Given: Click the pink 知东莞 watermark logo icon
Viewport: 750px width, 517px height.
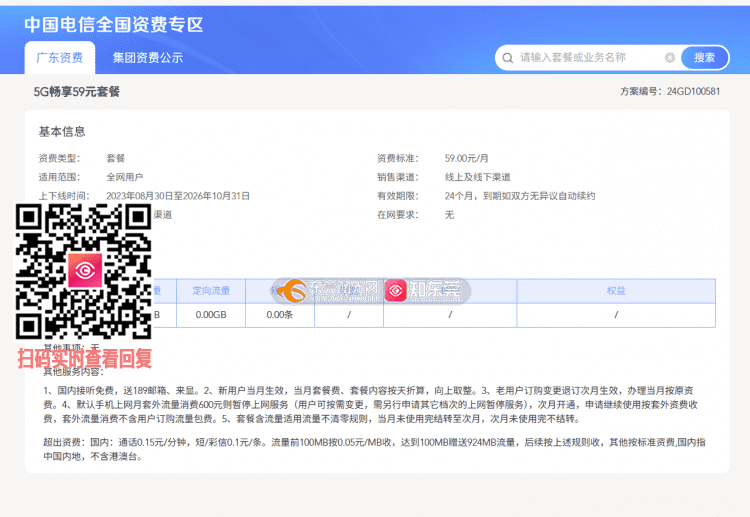Looking at the screenshot, I should coord(397,290).
